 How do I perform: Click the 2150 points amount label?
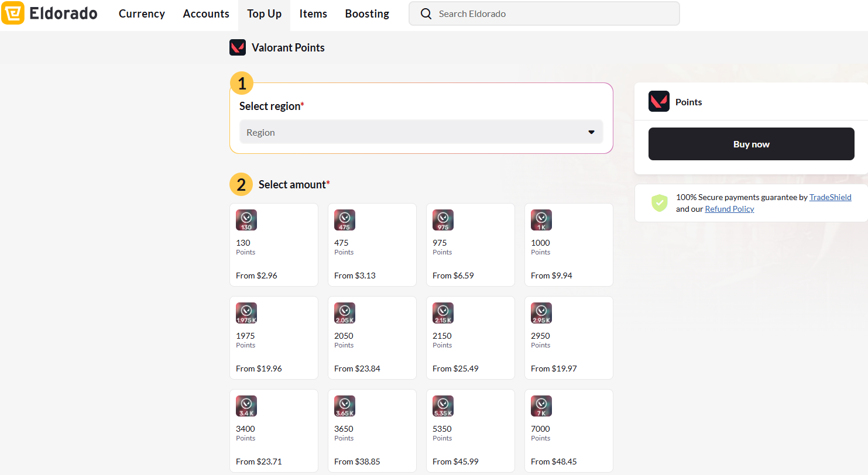(x=442, y=336)
